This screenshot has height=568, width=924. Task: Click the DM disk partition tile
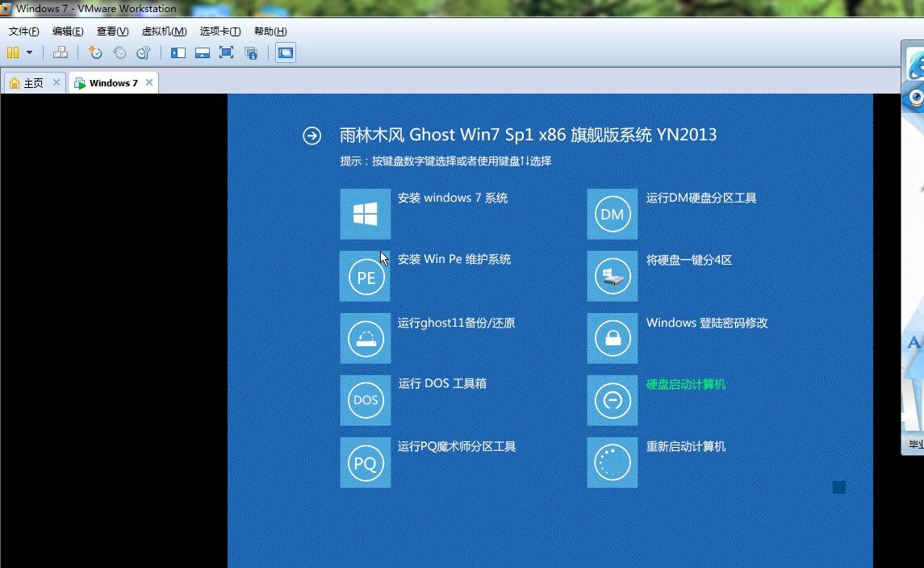[613, 214]
